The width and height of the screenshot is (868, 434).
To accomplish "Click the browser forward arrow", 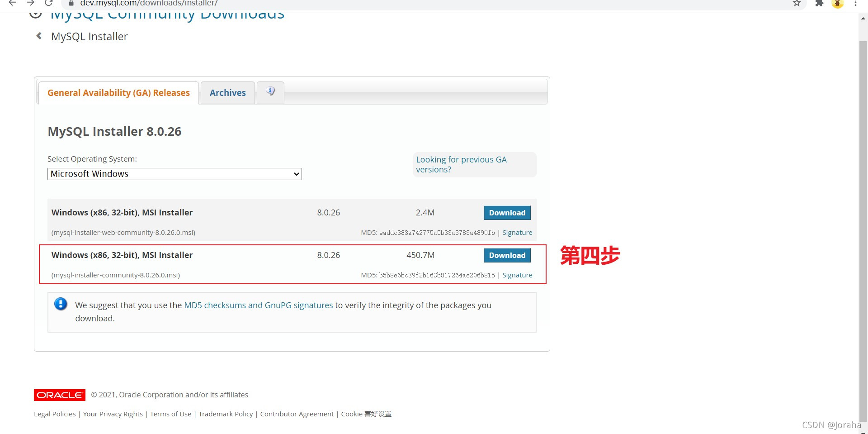I will pyautogui.click(x=30, y=3).
